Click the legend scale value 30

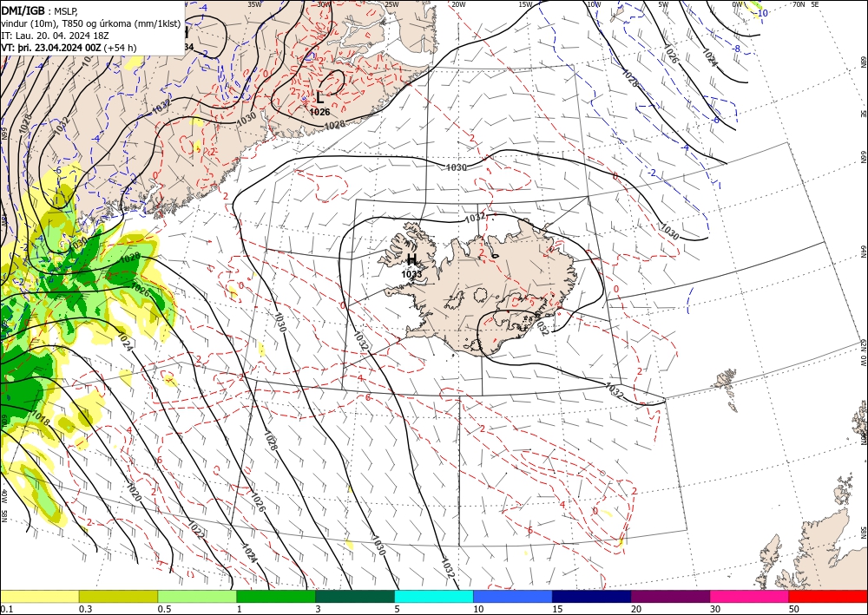[x=715, y=609]
